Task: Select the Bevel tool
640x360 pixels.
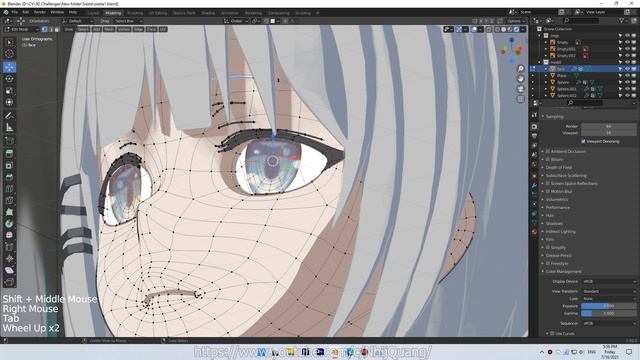Action: [x=9, y=177]
